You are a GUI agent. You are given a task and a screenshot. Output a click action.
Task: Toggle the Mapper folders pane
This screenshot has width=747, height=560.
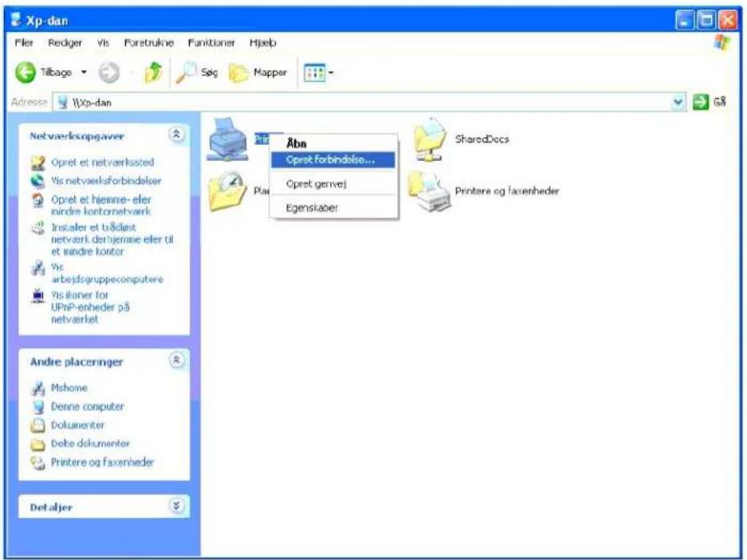click(258, 72)
